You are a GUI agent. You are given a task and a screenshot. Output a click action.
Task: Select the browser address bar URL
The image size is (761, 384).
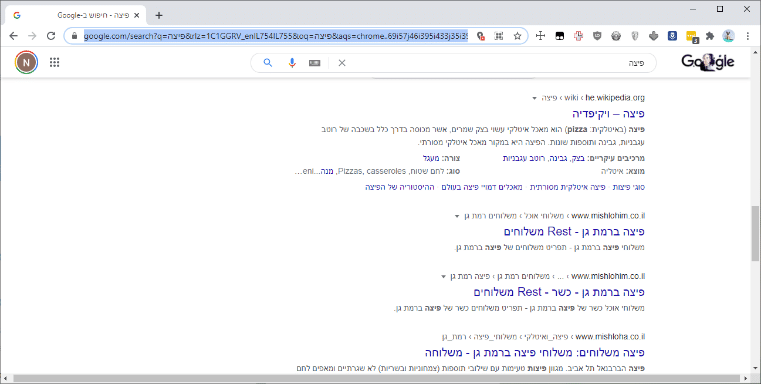click(x=276, y=36)
